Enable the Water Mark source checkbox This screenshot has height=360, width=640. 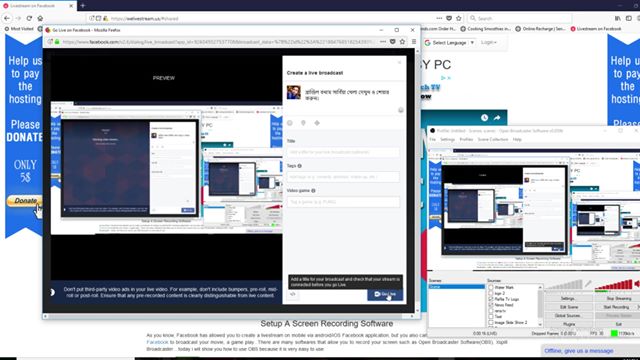[491, 287]
